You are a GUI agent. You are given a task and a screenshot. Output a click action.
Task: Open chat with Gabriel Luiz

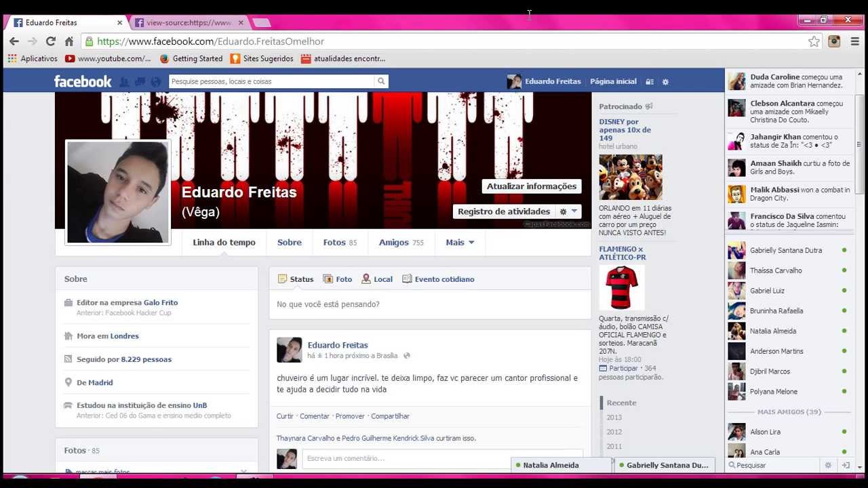(789, 291)
